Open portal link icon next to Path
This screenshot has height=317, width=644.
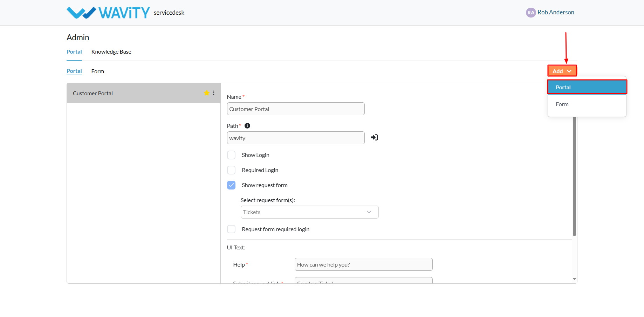(374, 137)
